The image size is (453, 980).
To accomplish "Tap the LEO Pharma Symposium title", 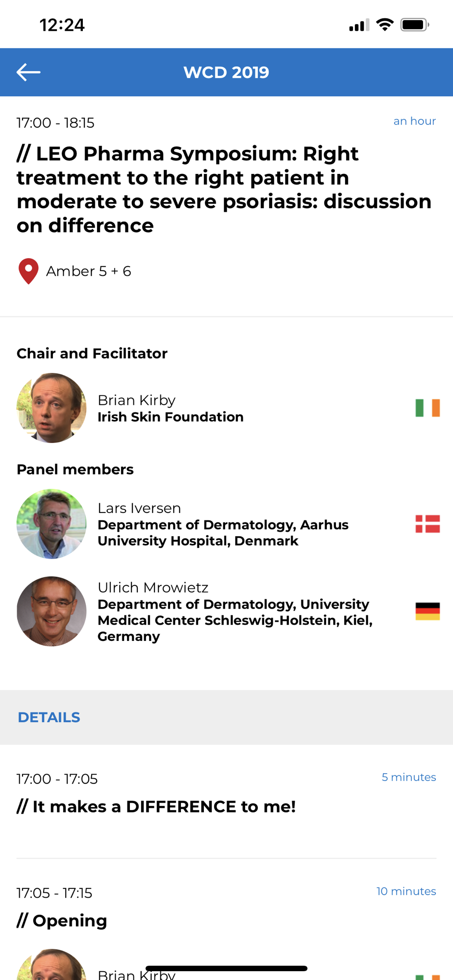I will 224,189.
